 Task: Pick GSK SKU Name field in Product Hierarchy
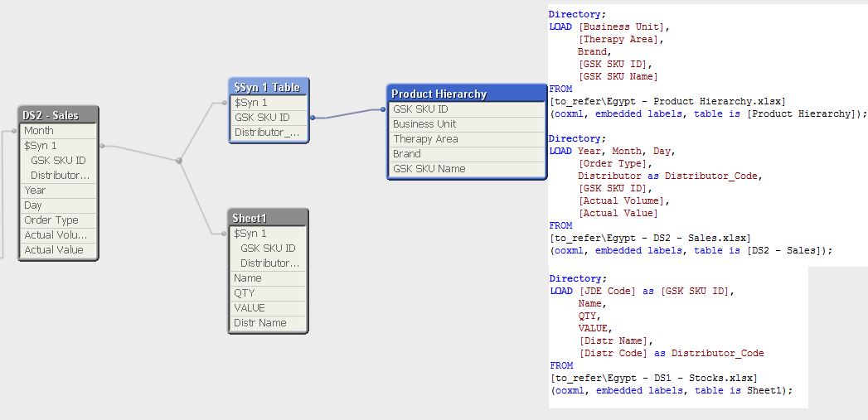click(x=429, y=169)
